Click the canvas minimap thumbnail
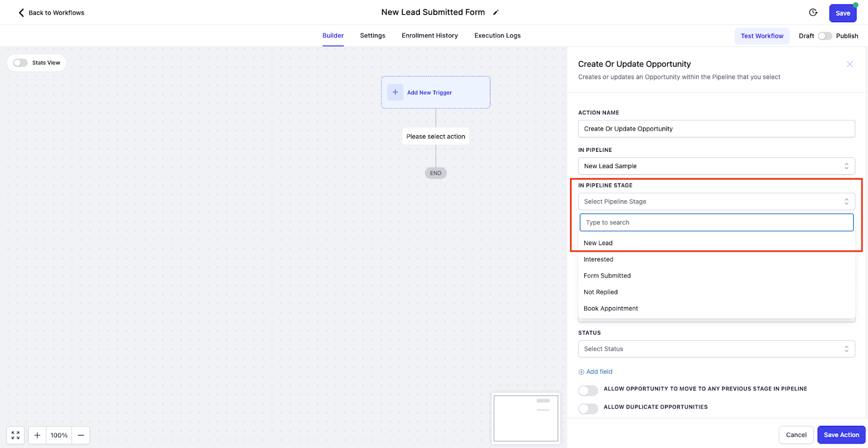Image resolution: width=868 pixels, height=448 pixels. (x=526, y=418)
